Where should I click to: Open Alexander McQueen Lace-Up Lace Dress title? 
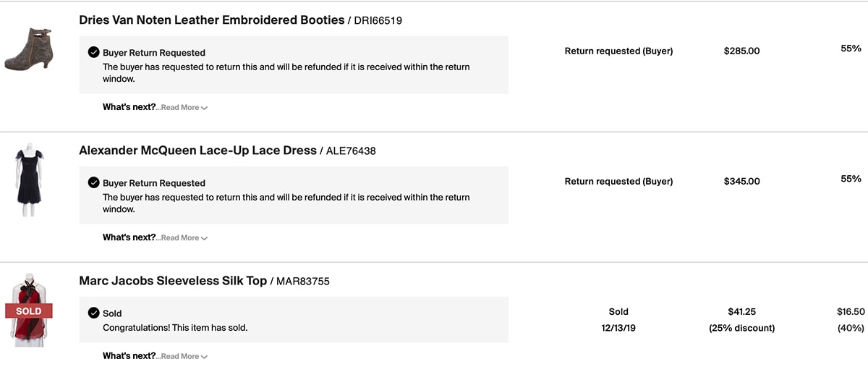[197, 151]
